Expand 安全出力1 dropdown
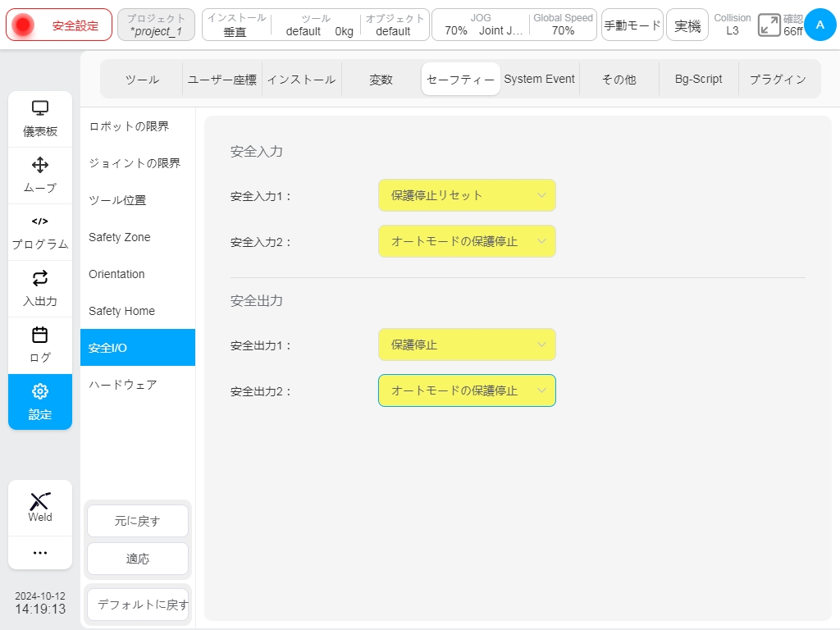 (467, 345)
